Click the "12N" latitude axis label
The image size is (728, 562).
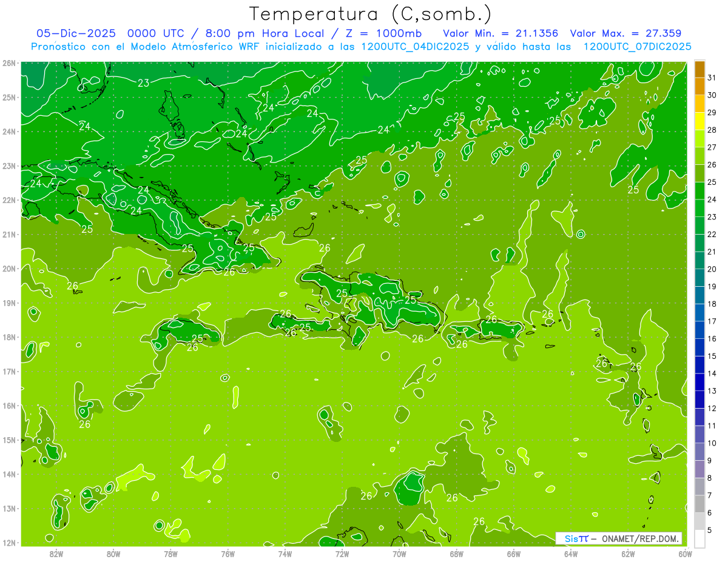[x=8, y=543]
